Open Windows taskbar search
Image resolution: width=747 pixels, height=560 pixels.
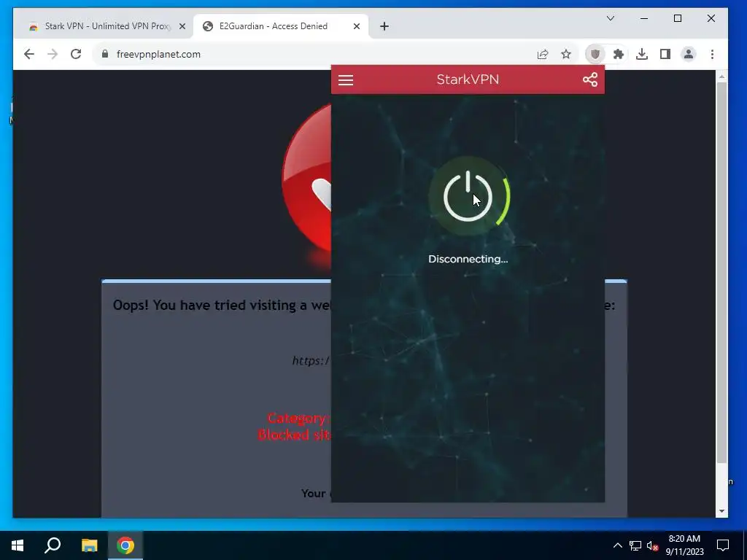(x=53, y=545)
